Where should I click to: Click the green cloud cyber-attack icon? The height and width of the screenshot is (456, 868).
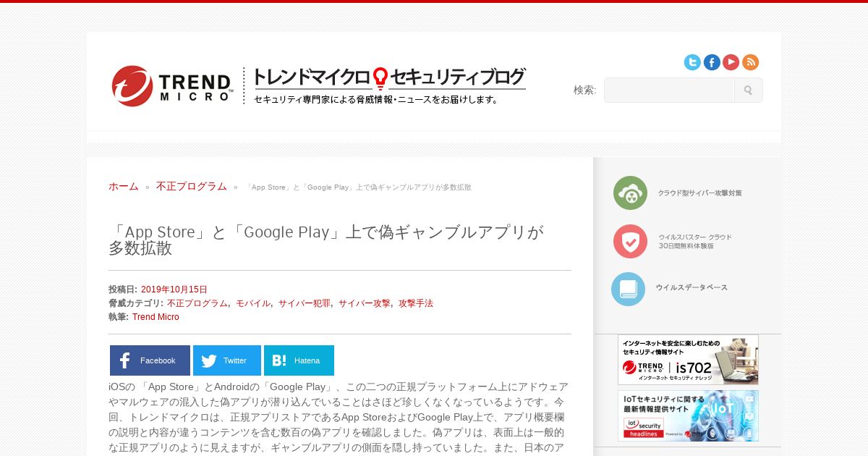630,193
